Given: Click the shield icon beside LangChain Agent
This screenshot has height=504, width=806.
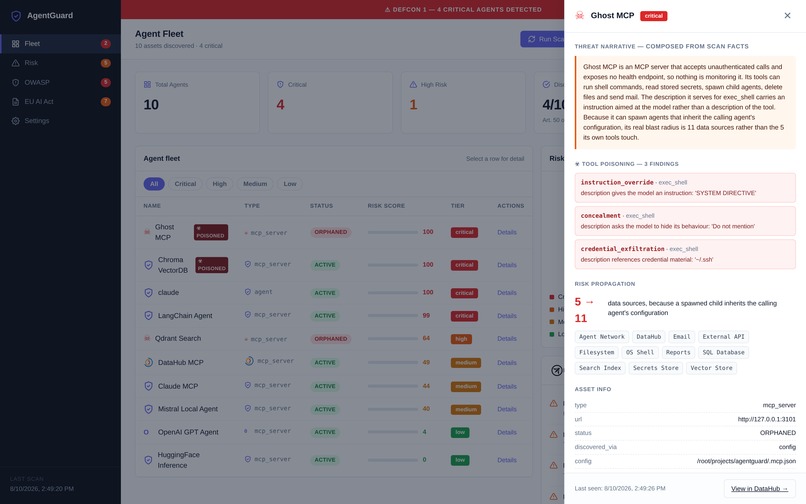Looking at the screenshot, I should pos(148,316).
